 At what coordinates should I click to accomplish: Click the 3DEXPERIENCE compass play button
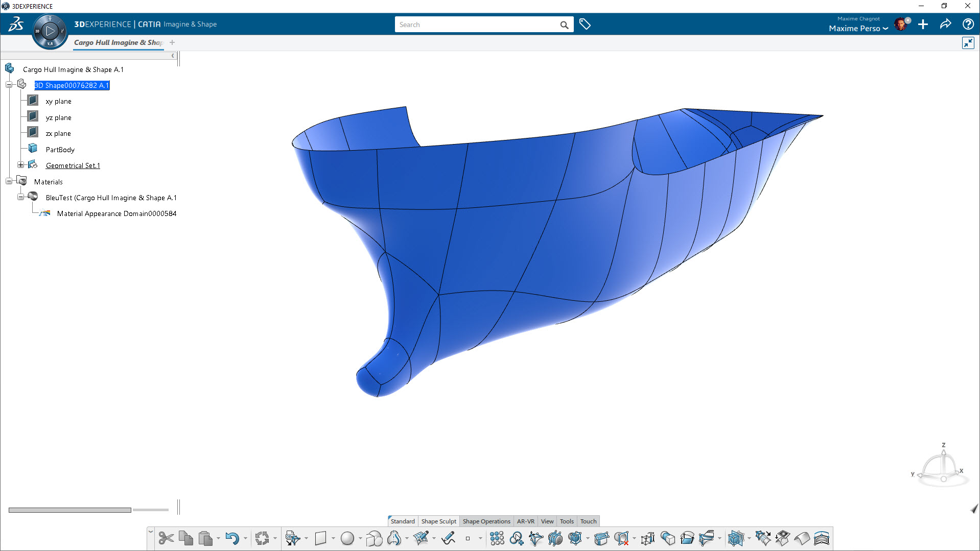[50, 31]
